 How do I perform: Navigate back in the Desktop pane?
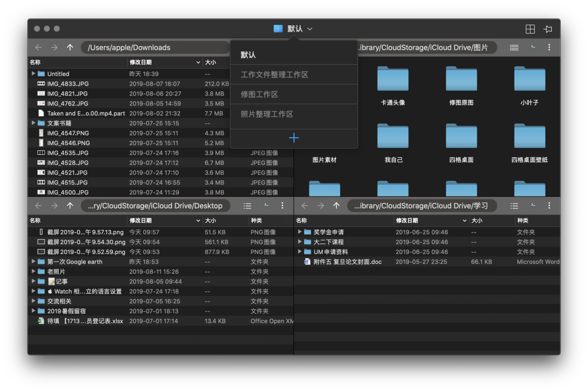(38, 205)
